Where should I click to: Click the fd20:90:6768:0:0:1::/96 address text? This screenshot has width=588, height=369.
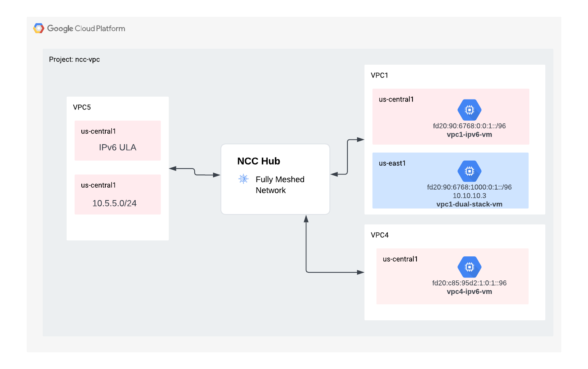coord(469,126)
